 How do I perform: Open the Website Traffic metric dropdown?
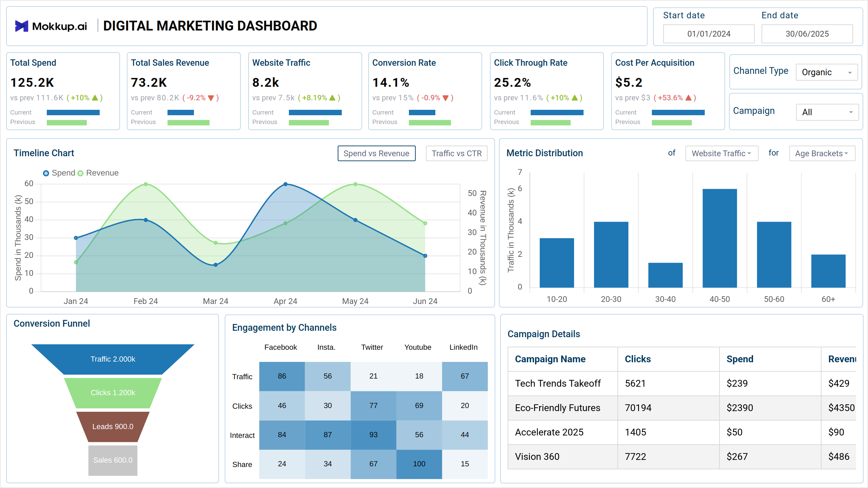[722, 154]
